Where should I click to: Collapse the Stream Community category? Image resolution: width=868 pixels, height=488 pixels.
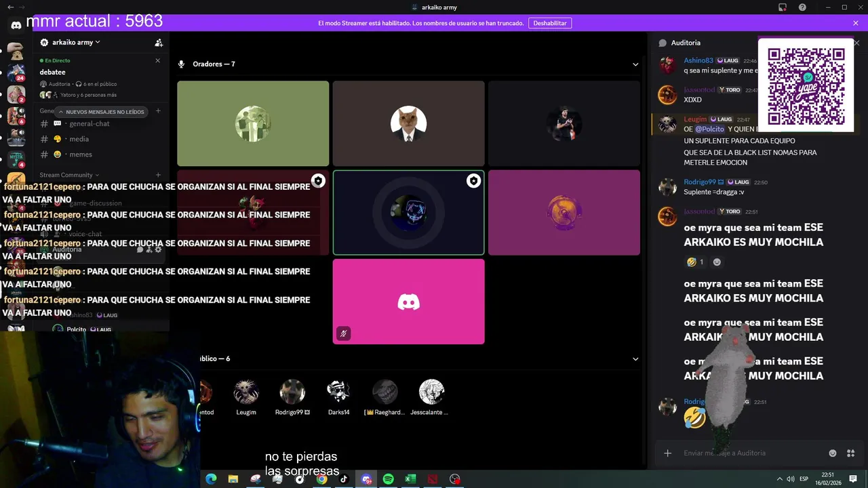[69, 175]
